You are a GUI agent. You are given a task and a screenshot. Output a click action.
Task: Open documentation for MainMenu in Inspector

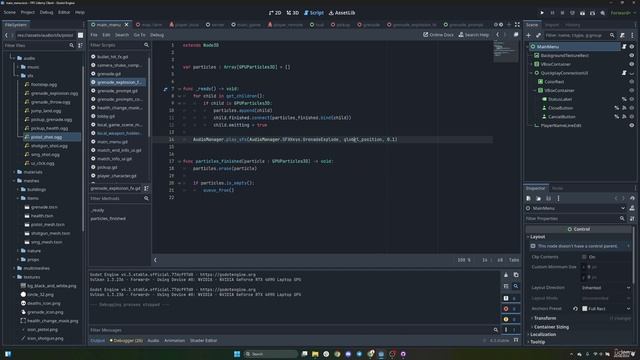(632, 208)
